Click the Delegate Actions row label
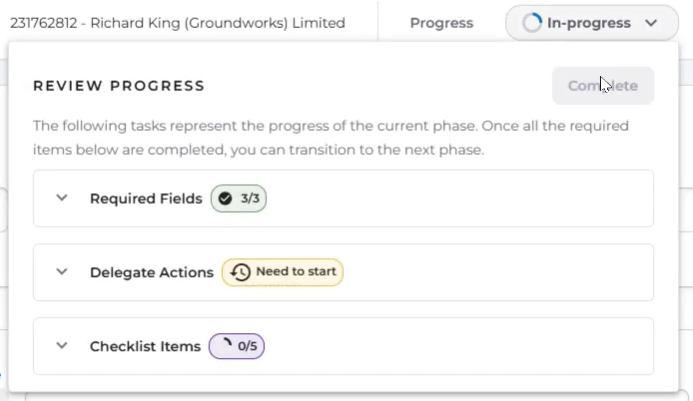Image resolution: width=693 pixels, height=401 pixels. point(151,272)
